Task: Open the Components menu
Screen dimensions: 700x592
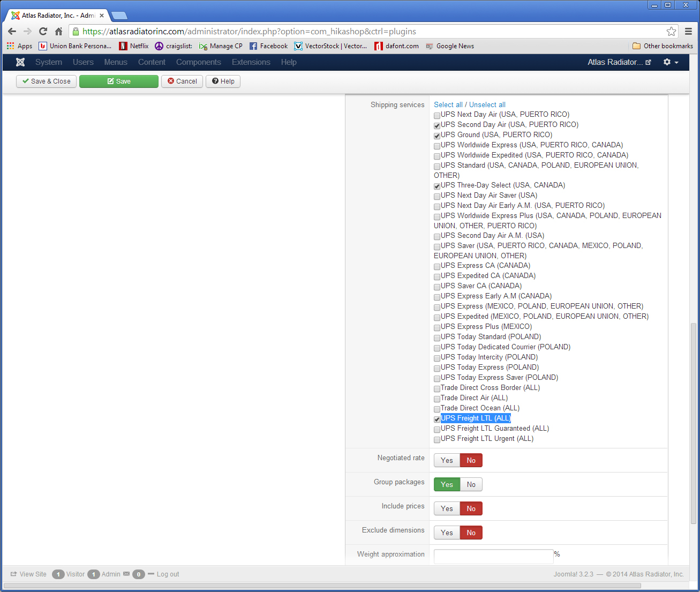Action: click(x=199, y=62)
